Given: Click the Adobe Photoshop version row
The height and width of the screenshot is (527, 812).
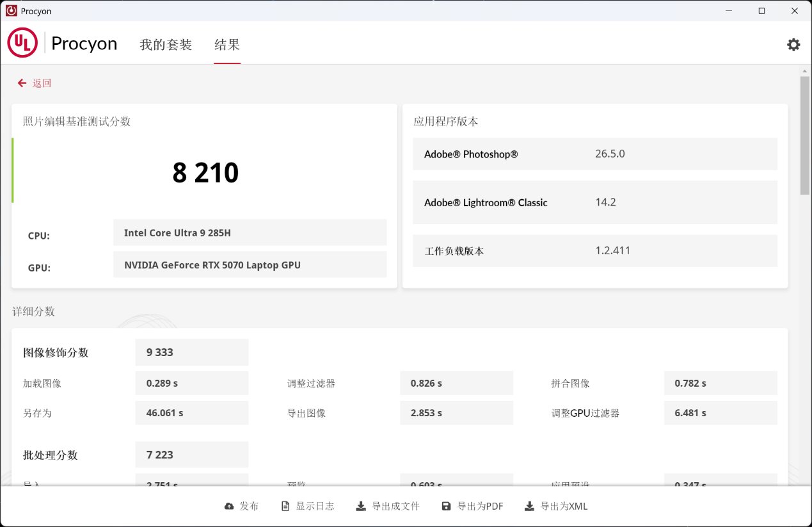Looking at the screenshot, I should (595, 154).
